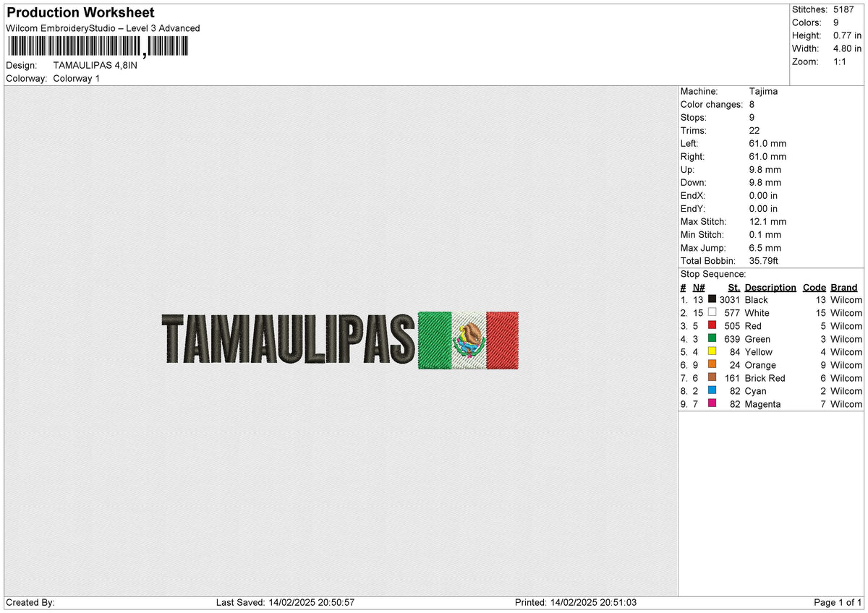Viewport: 868px width, 613px height.
Task: Click the TAMAULIPAS embroidered lettering
Action: pyautogui.click(x=289, y=340)
